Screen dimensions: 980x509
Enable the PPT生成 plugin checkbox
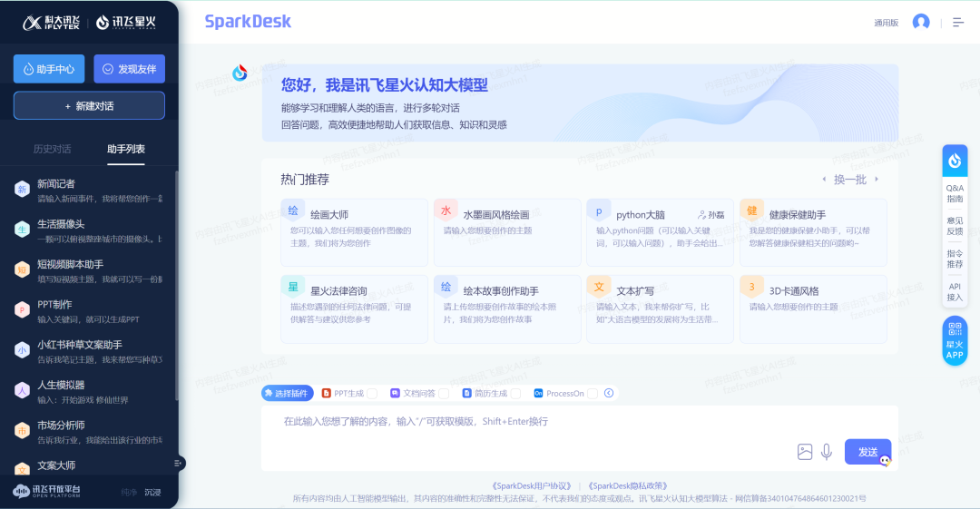372,394
